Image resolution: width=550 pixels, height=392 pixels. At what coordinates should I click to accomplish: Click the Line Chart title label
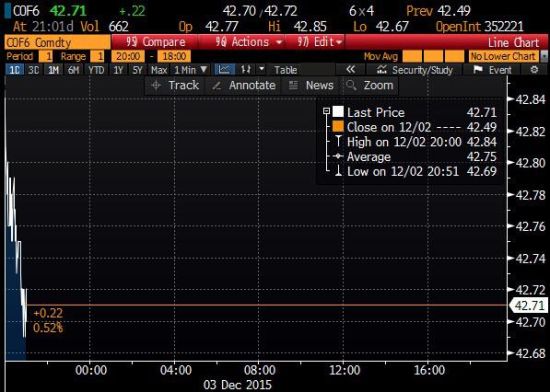tap(513, 43)
